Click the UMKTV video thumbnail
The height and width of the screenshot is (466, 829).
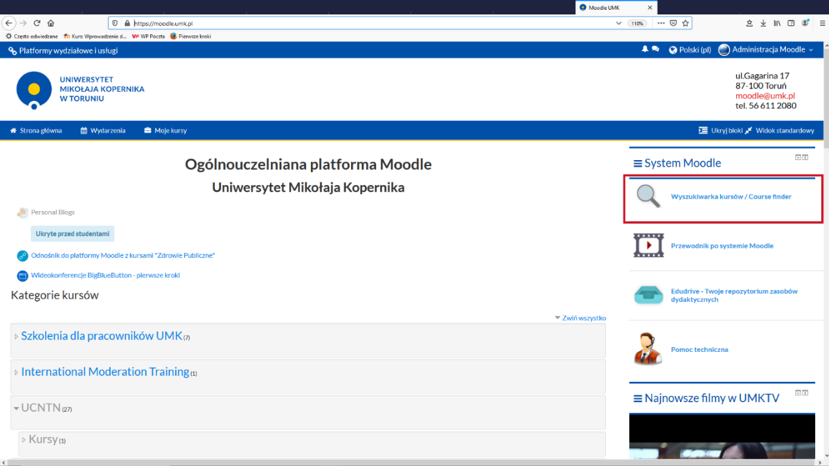click(x=722, y=436)
